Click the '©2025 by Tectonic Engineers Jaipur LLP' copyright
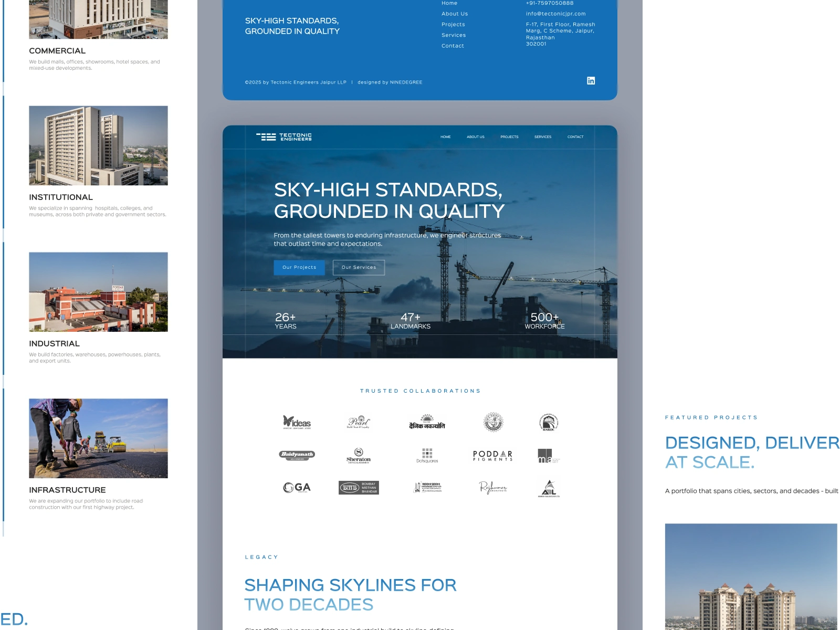The width and height of the screenshot is (840, 630). pos(296,82)
